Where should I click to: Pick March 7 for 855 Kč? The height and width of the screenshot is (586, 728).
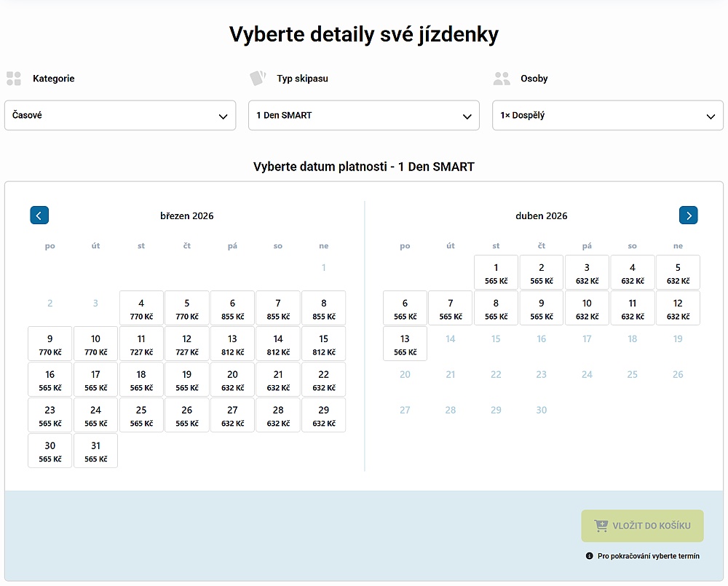click(278, 308)
